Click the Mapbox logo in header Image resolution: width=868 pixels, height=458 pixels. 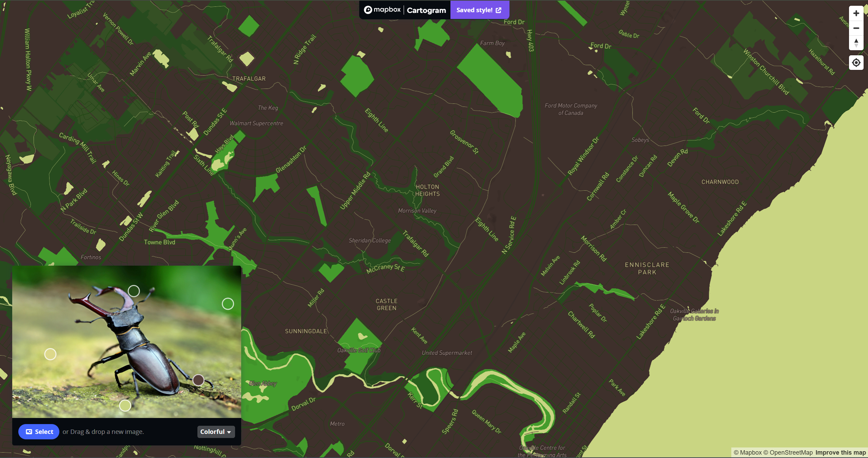(x=382, y=10)
